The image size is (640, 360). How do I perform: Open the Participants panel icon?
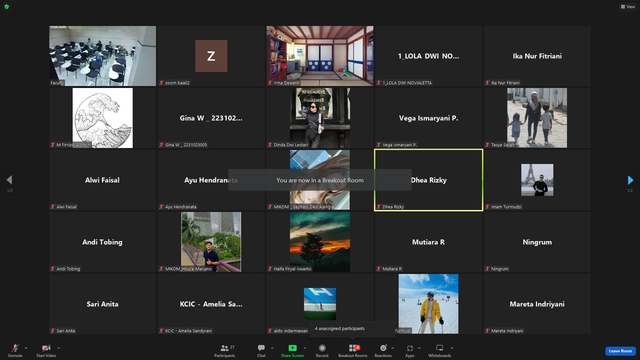click(x=224, y=348)
